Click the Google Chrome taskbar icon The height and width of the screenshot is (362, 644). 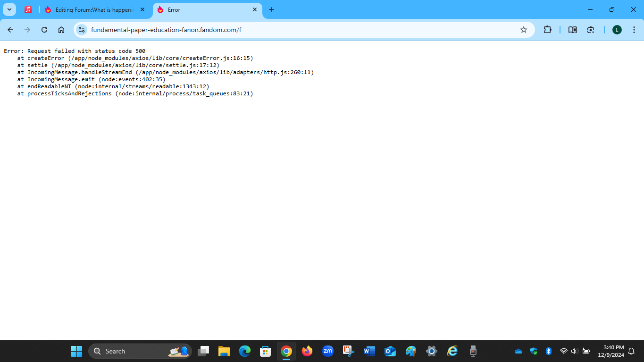click(x=286, y=351)
